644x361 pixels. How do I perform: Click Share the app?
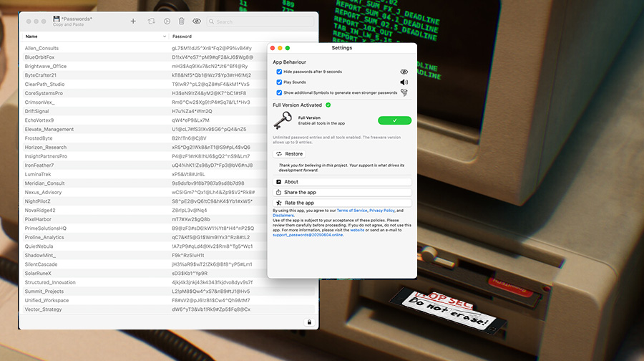[x=342, y=192]
